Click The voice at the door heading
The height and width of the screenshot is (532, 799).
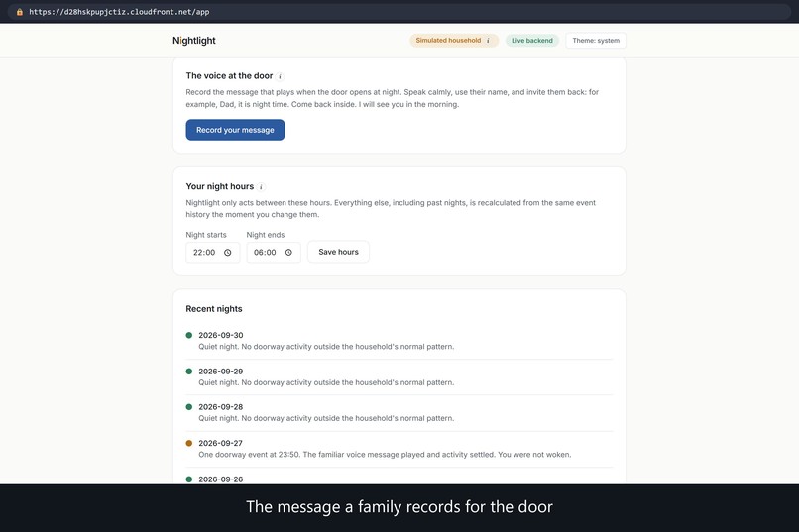click(x=229, y=76)
